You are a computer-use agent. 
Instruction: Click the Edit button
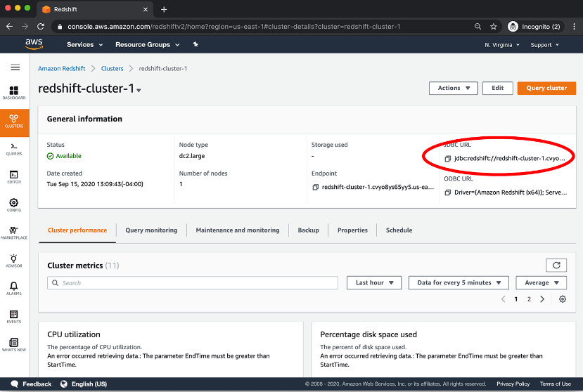pos(497,88)
